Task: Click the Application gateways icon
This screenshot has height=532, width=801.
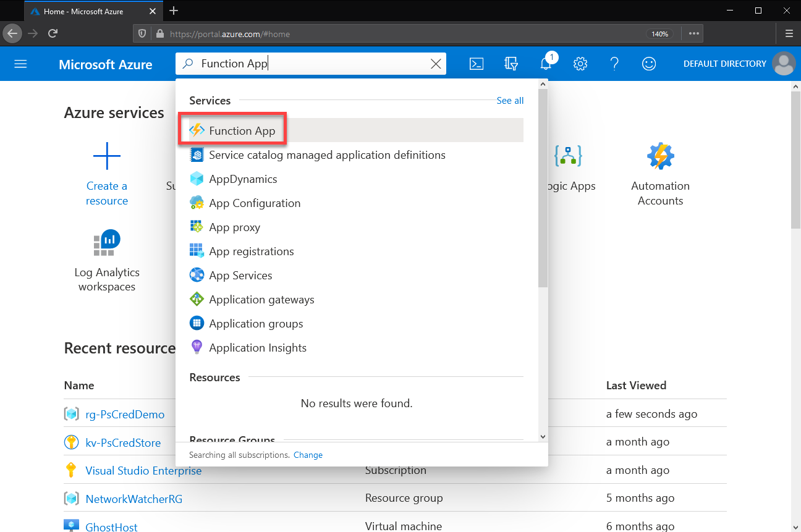Action: click(197, 299)
